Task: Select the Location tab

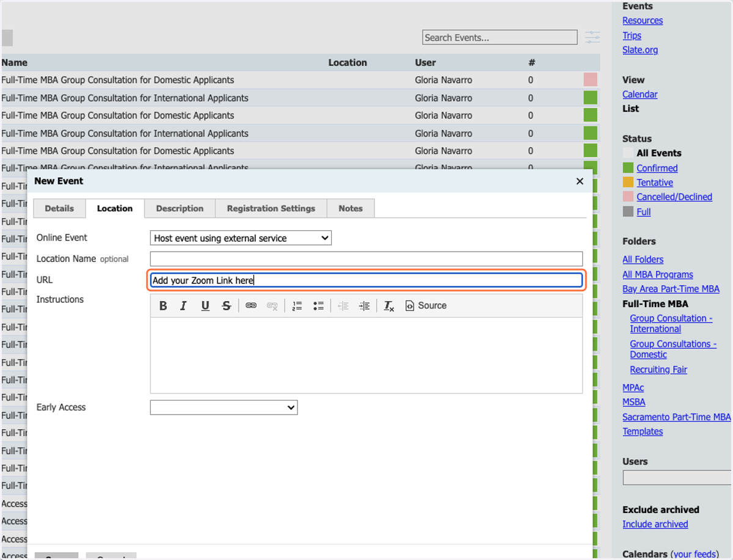Action: tap(115, 208)
